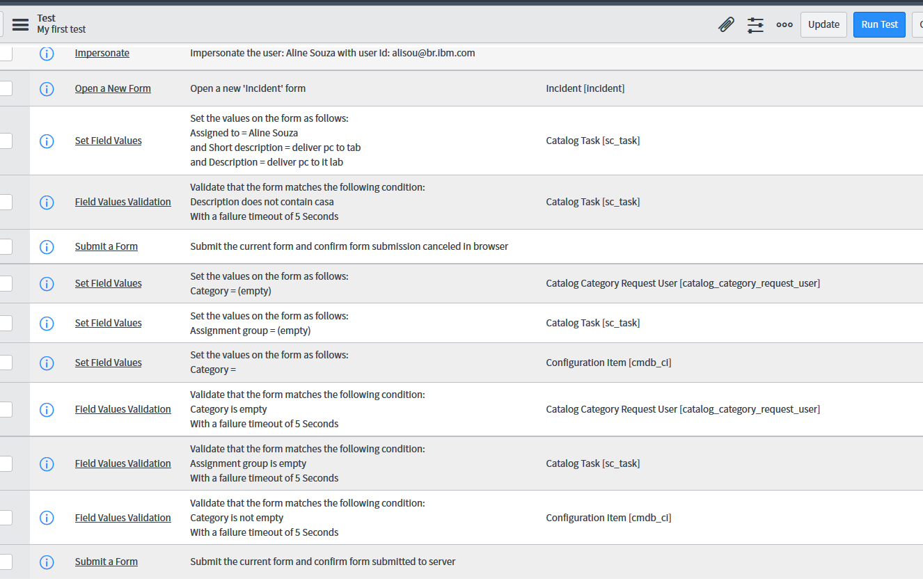Tick the checkbox on the Open a New Form row

pyautogui.click(x=6, y=88)
